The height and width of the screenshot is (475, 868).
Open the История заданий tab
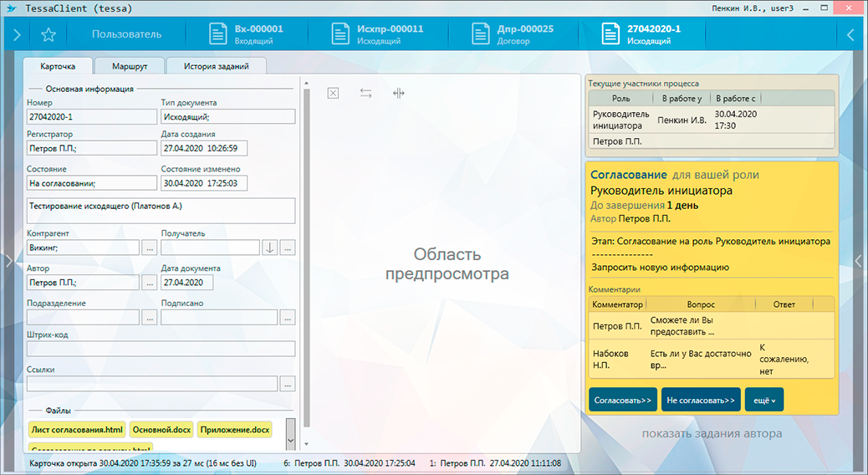coord(217,66)
